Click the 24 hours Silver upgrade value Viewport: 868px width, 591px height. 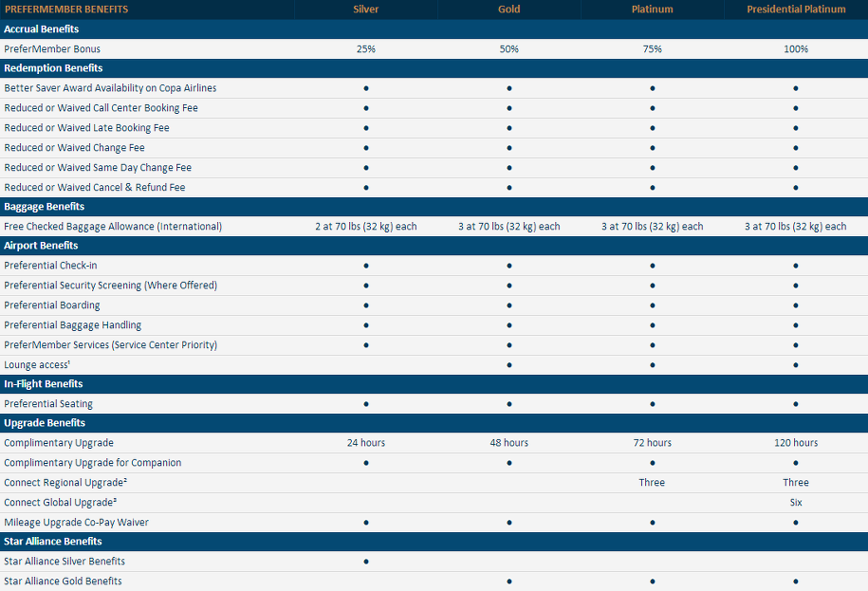click(x=366, y=443)
